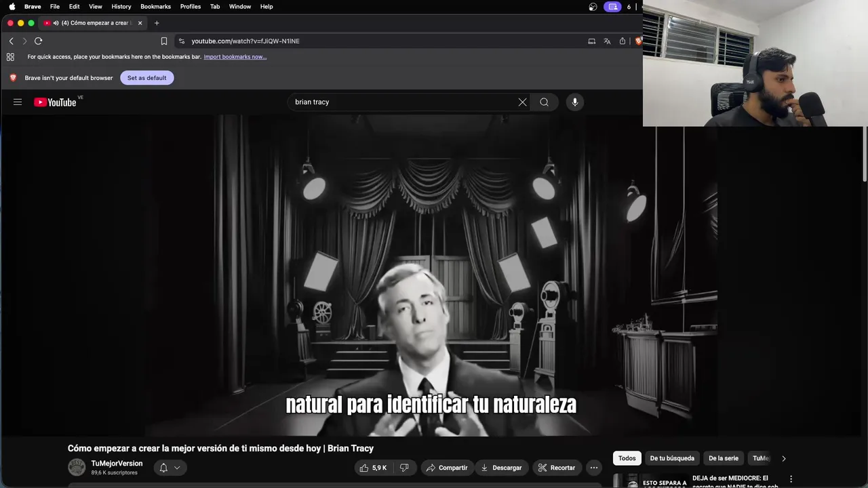Open the Edit menu
Image resolution: width=868 pixels, height=488 pixels.
coord(75,7)
